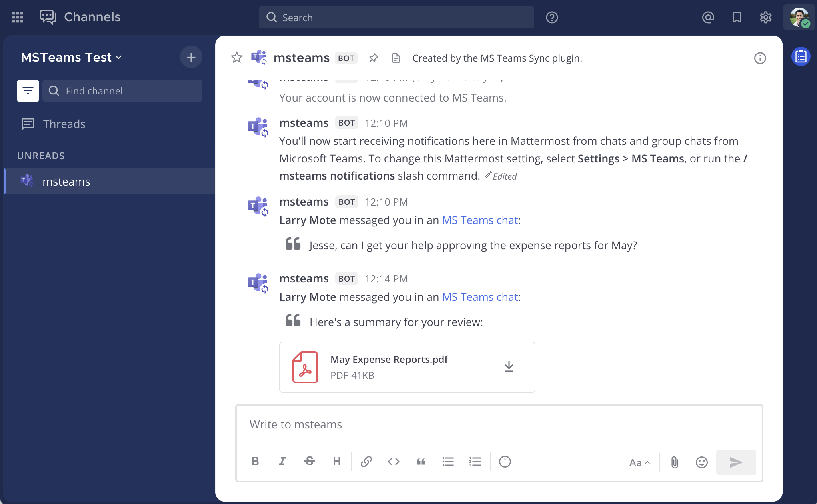Click the attach file icon
The height and width of the screenshot is (504, 817).
[x=674, y=461]
